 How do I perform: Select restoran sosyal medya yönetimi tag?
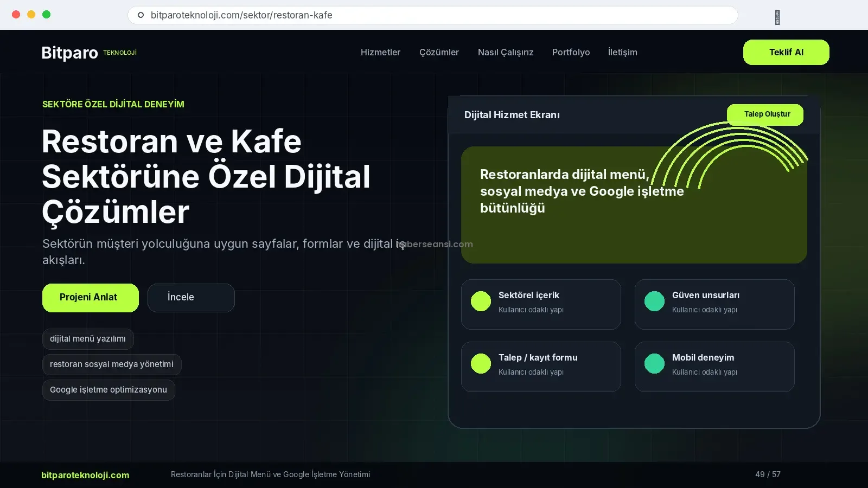coord(112,364)
